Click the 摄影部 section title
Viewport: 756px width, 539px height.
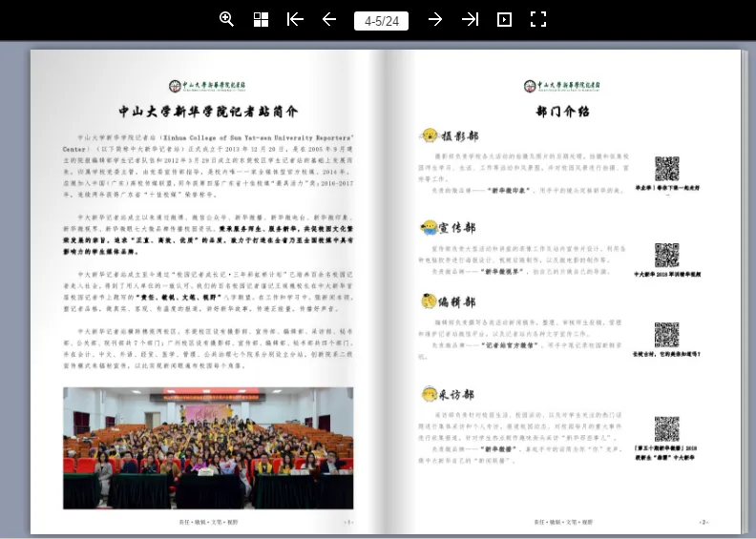pos(460,136)
